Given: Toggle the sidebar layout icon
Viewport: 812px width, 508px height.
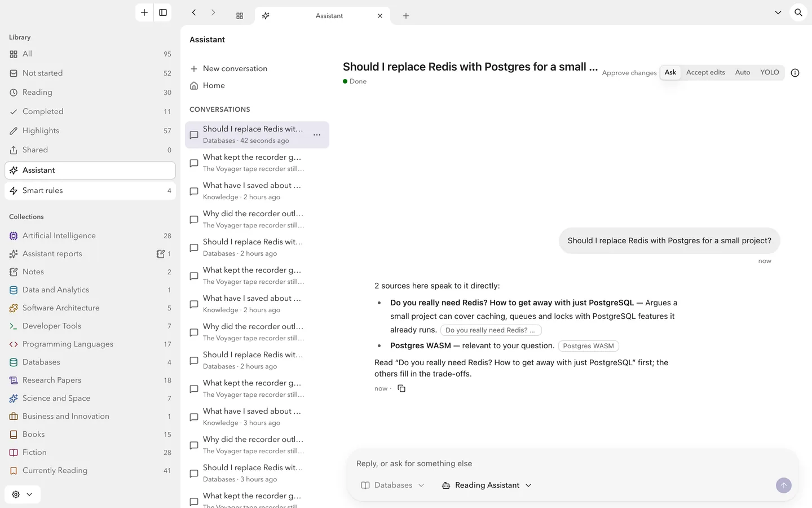Looking at the screenshot, I should click(163, 12).
